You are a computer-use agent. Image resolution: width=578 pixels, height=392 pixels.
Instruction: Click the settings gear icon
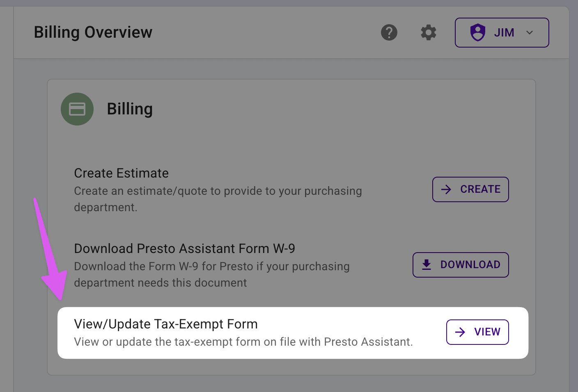pyautogui.click(x=428, y=32)
